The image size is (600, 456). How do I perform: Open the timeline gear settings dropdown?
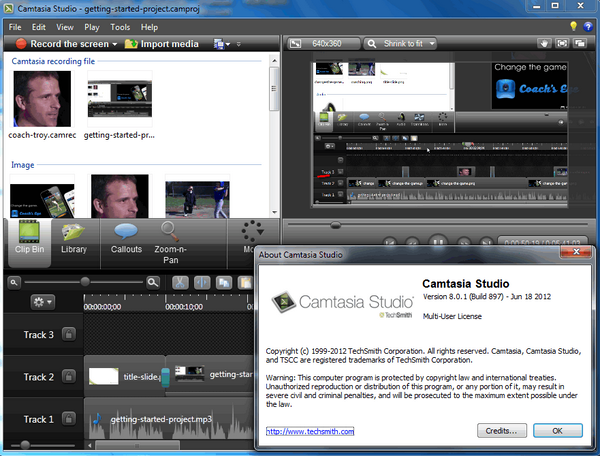[42, 302]
